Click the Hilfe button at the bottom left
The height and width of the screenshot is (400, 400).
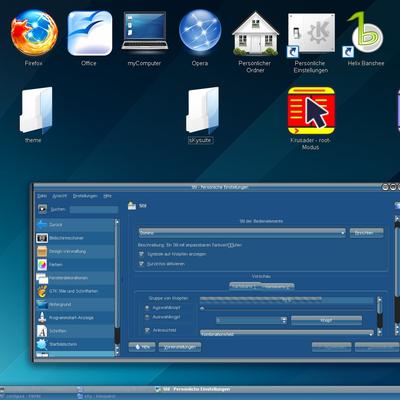pyautogui.click(x=142, y=347)
